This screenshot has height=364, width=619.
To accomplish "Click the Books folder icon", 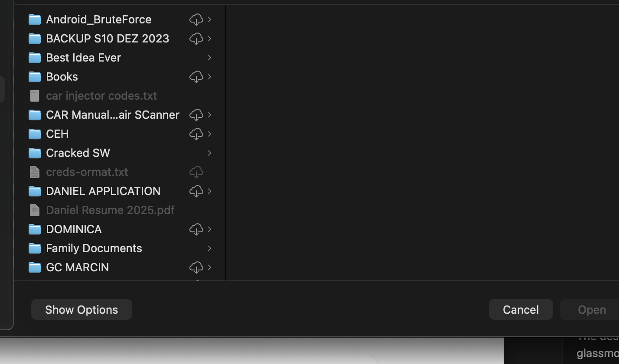I will 35,77.
